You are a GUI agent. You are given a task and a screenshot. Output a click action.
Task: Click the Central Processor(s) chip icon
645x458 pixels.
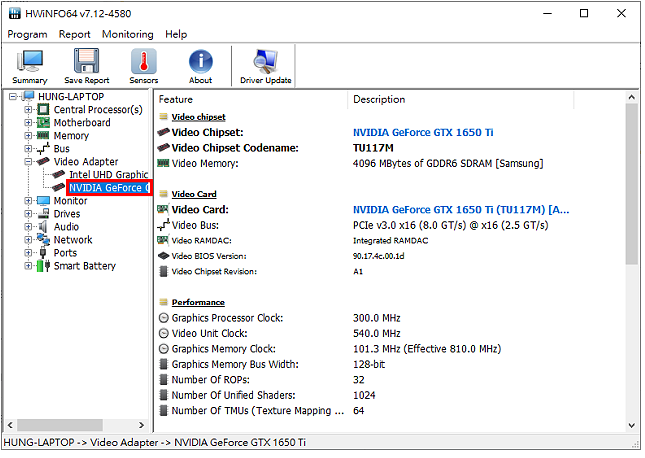click(43, 110)
